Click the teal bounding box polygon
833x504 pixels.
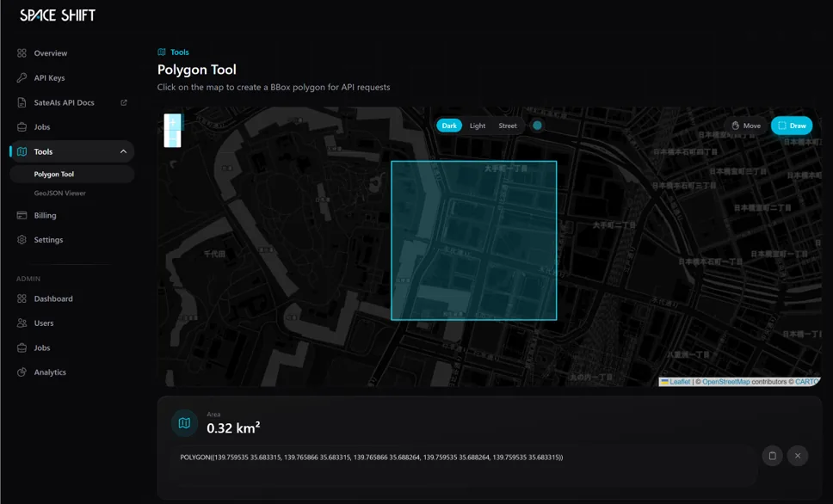tap(474, 241)
